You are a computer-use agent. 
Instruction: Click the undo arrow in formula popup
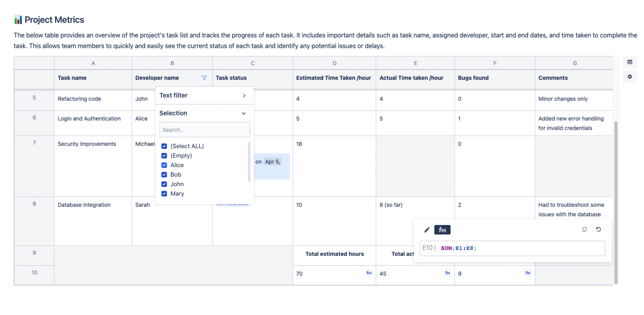click(598, 230)
